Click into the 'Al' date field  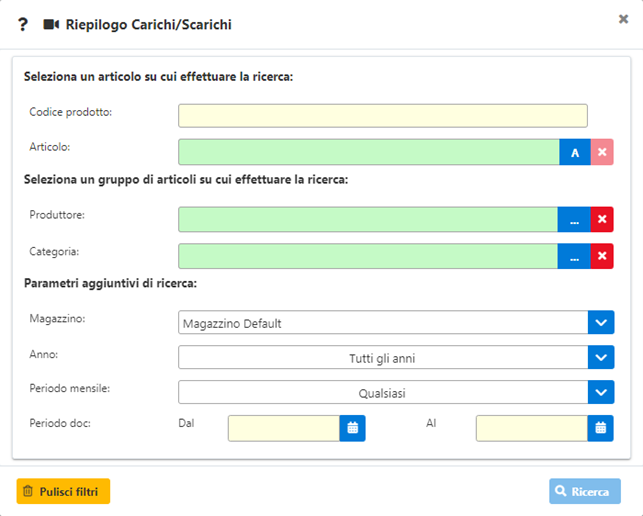[531, 428]
